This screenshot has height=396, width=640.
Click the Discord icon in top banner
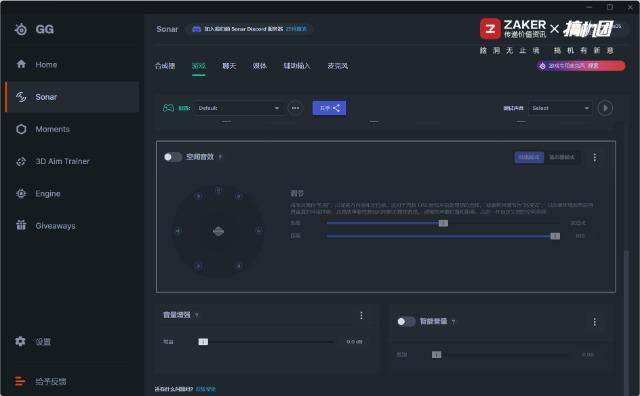[x=196, y=29]
